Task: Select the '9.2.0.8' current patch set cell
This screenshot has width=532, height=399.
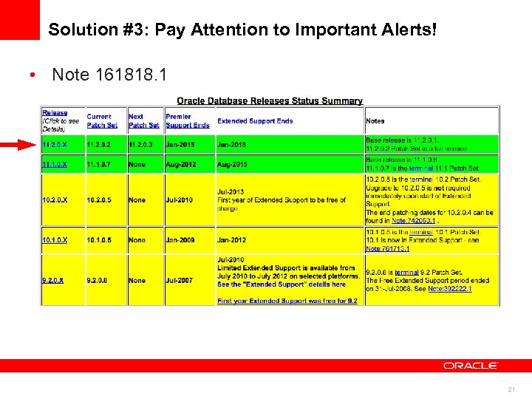Action: [106, 280]
